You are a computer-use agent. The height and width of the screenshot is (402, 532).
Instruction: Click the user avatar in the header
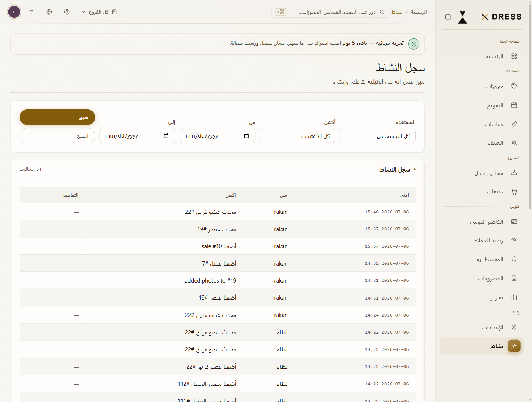coord(14,12)
